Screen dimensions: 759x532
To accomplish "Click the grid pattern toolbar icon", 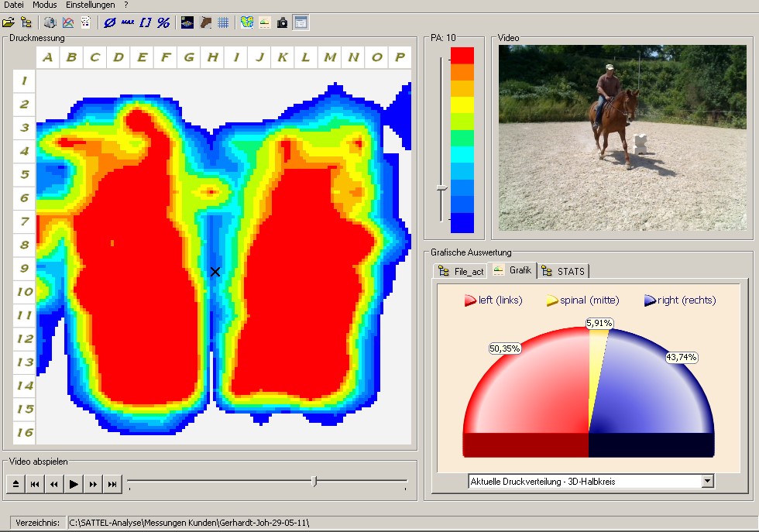I will coord(223,22).
